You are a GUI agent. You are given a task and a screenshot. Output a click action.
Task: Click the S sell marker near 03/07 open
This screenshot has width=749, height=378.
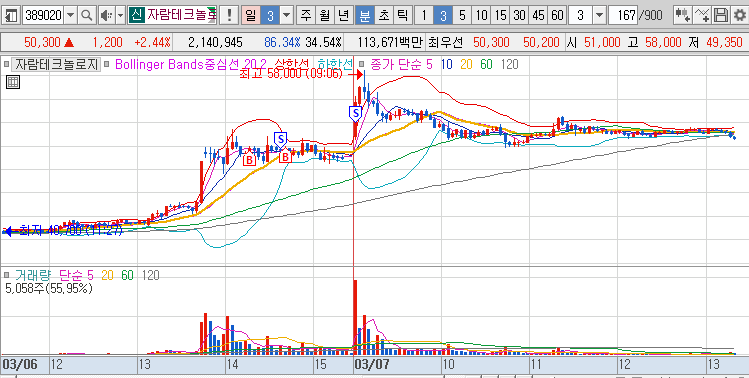[x=355, y=113]
